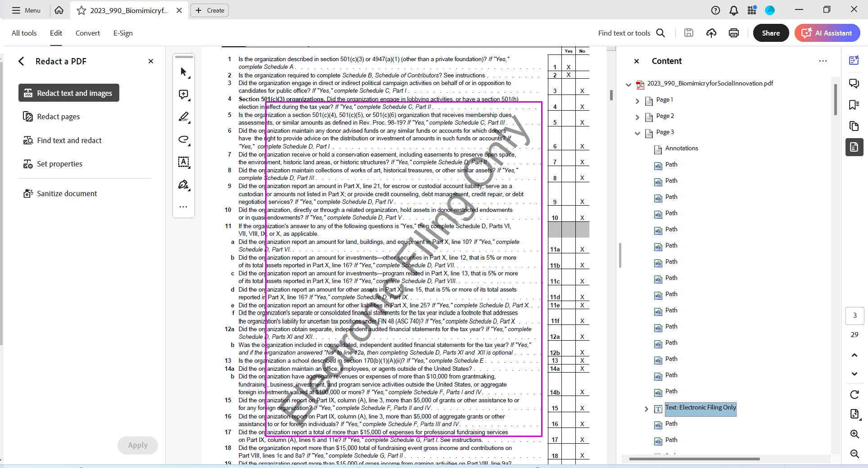Click the Create new tab button
The width and height of the screenshot is (868, 468).
(x=210, y=10)
